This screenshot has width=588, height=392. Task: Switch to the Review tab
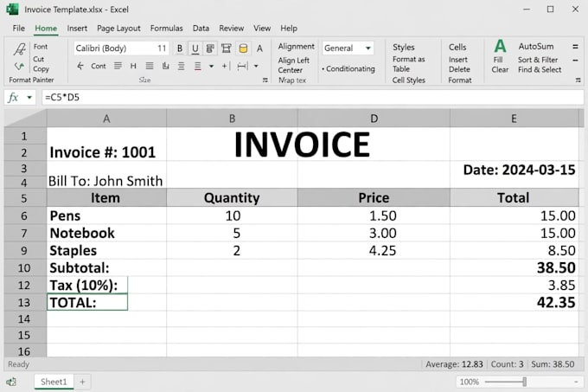[x=232, y=29]
